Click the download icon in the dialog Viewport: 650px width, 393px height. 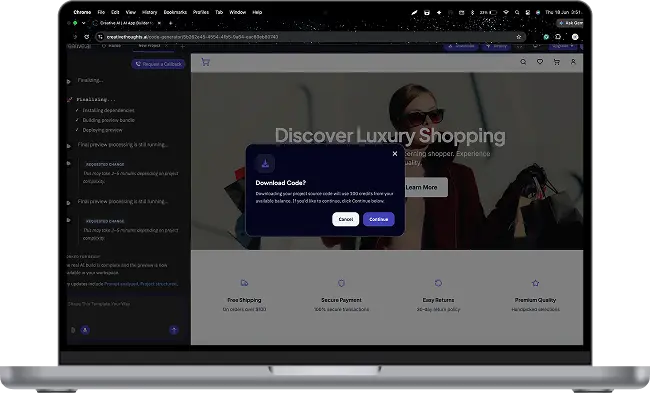[x=265, y=164]
